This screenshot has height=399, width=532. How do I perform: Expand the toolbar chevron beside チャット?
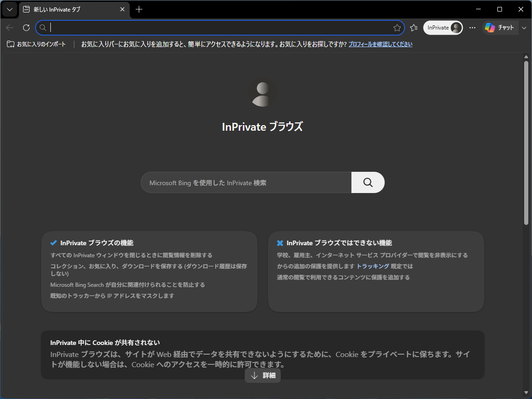click(x=524, y=28)
